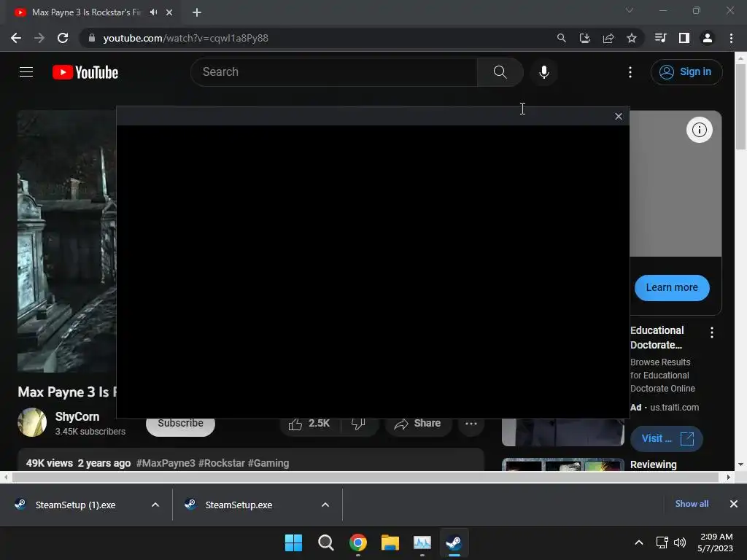Go back in Chrome
This screenshot has width=747, height=560.
[16, 38]
